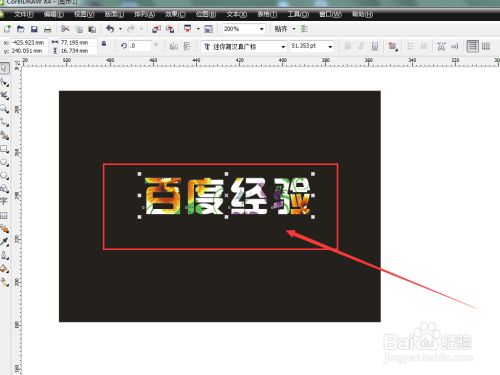Select the Freehand drawing tool
Viewport: 500px width, 375px height.
4,122
